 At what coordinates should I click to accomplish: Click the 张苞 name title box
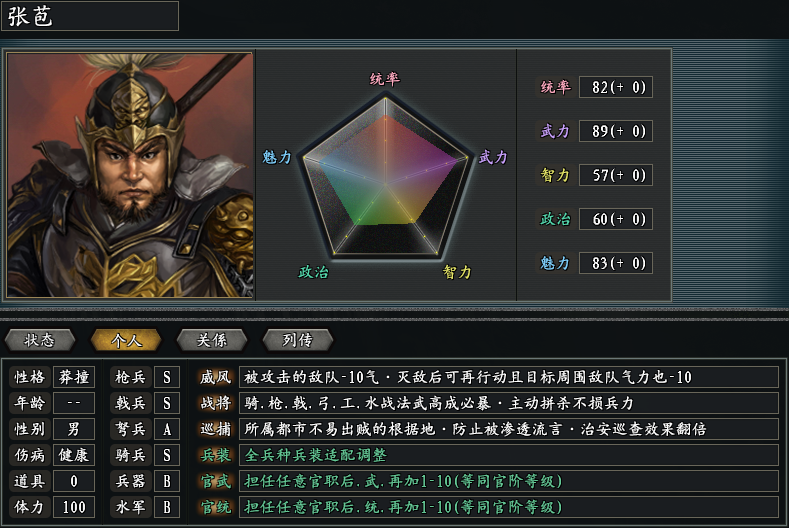(90, 16)
